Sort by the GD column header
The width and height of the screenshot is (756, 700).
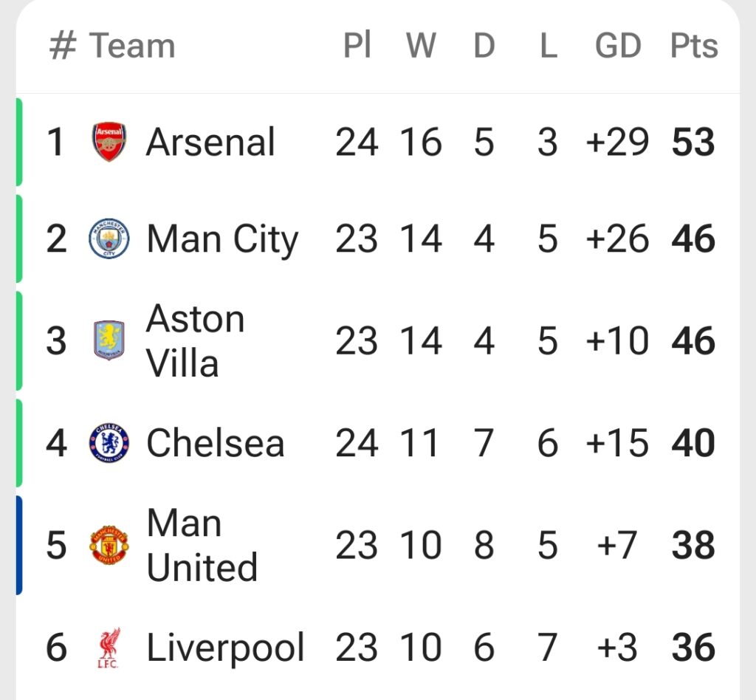click(617, 46)
